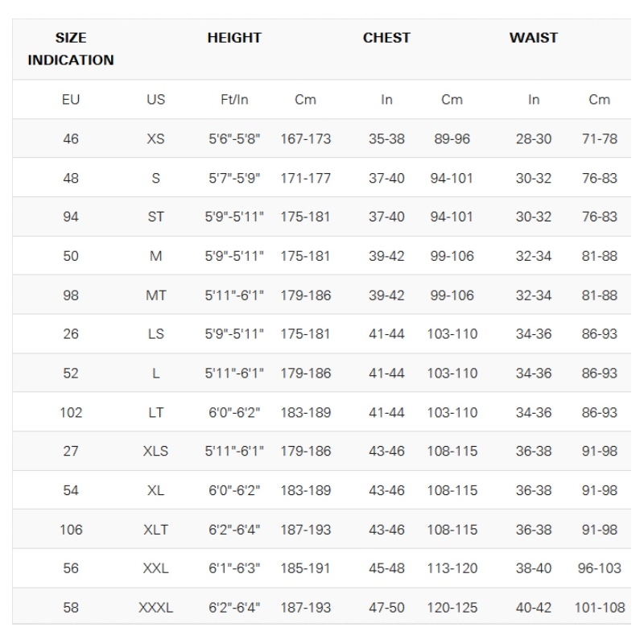The height and width of the screenshot is (644, 644).
Task: Click the Ft/In height sub-header
Action: pyautogui.click(x=234, y=100)
